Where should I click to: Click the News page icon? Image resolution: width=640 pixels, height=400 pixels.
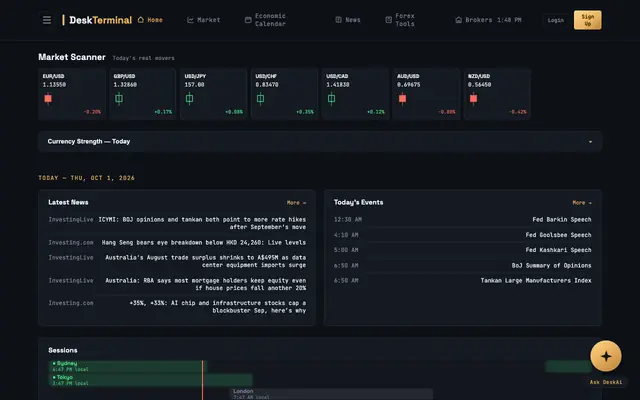click(x=338, y=20)
